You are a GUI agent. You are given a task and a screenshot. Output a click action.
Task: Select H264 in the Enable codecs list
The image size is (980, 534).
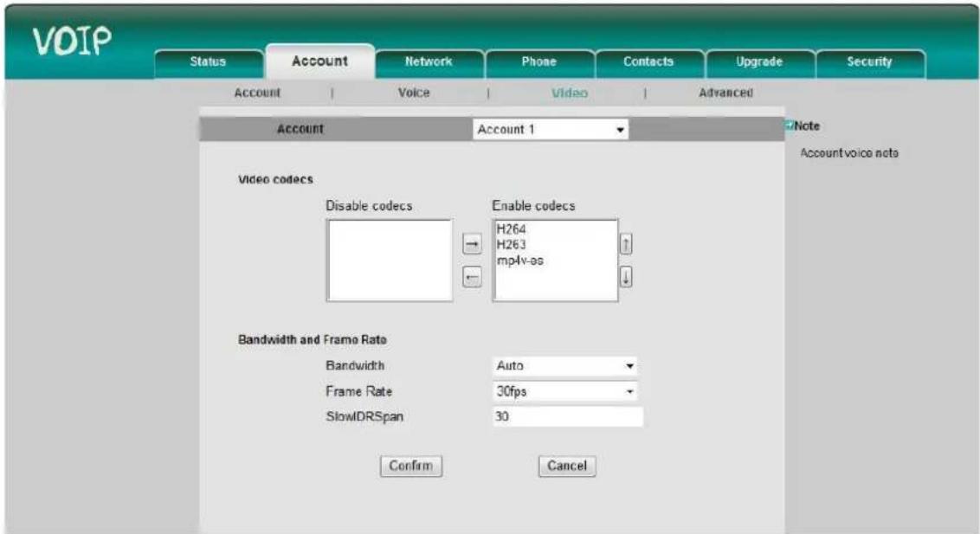[x=512, y=229]
